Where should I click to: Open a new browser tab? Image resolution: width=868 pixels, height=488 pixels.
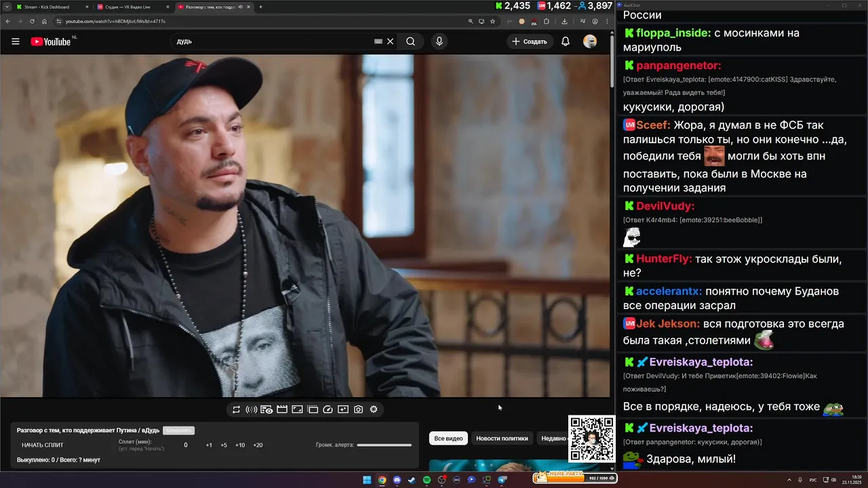click(x=260, y=7)
